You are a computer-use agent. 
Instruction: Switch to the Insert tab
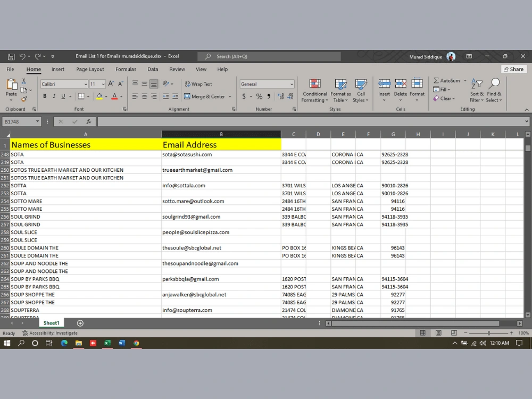click(57, 69)
